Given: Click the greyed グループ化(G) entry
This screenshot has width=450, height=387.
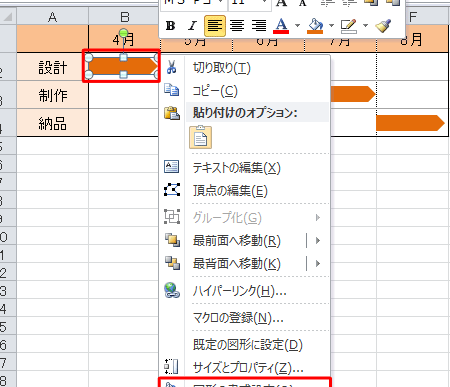Looking at the screenshot, I should [227, 218].
